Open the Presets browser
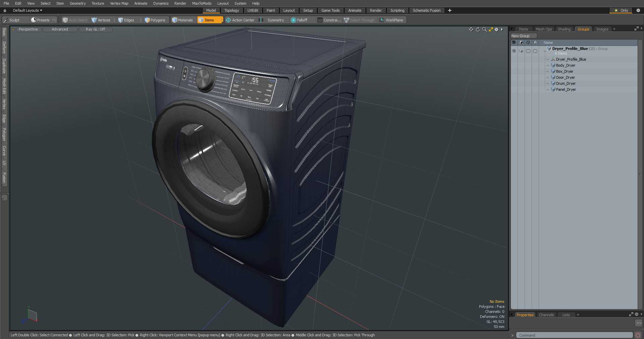The width and height of the screenshot is (644, 339). tap(43, 20)
